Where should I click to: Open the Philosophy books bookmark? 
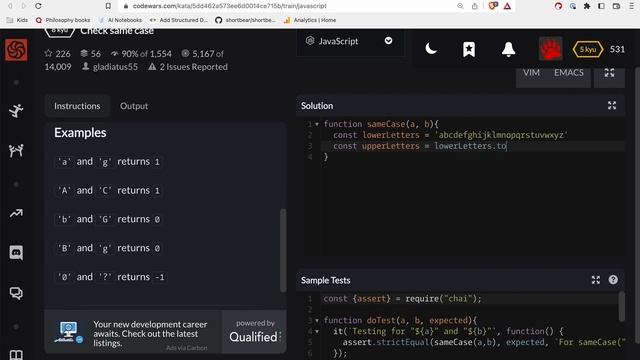point(63,20)
